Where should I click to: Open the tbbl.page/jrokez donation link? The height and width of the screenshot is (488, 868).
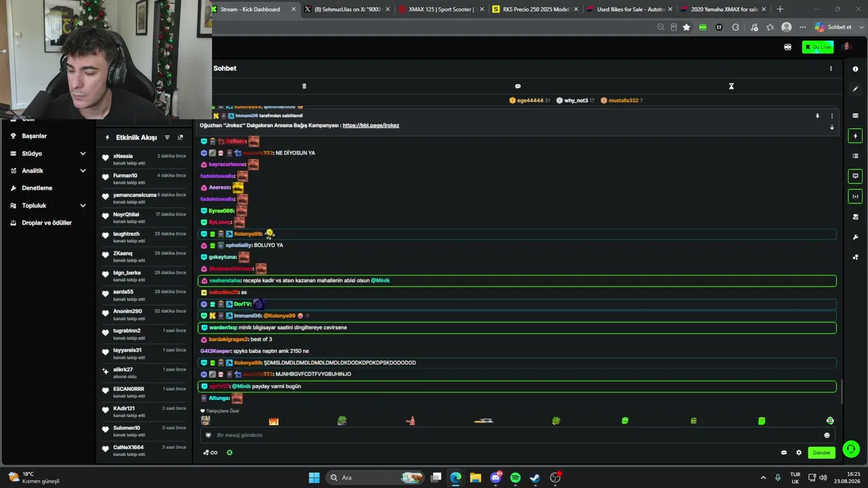(371, 125)
